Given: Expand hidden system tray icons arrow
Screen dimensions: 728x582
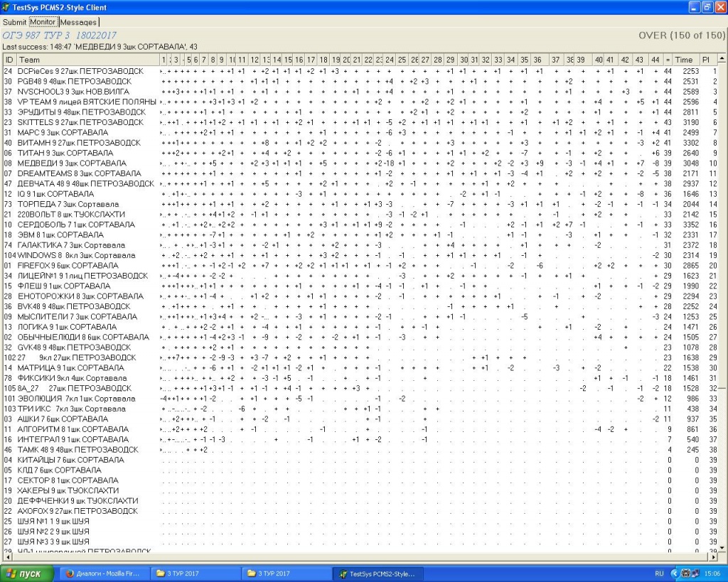Looking at the screenshot, I should click(x=675, y=573).
